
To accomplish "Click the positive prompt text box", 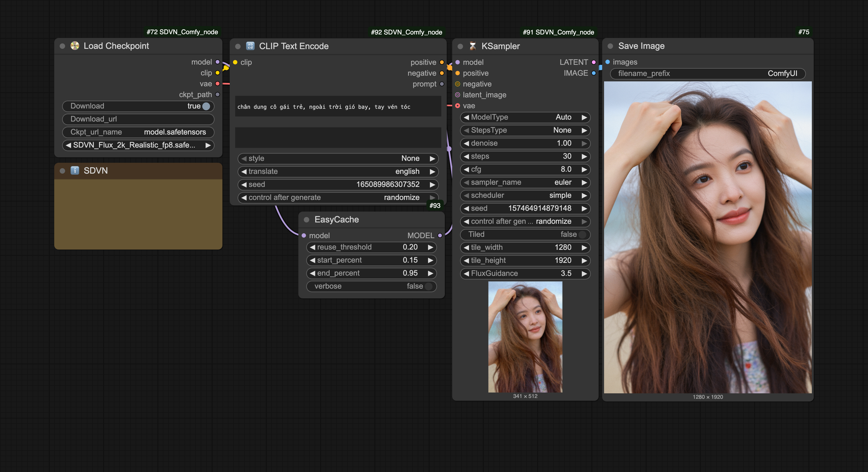I will 338,106.
